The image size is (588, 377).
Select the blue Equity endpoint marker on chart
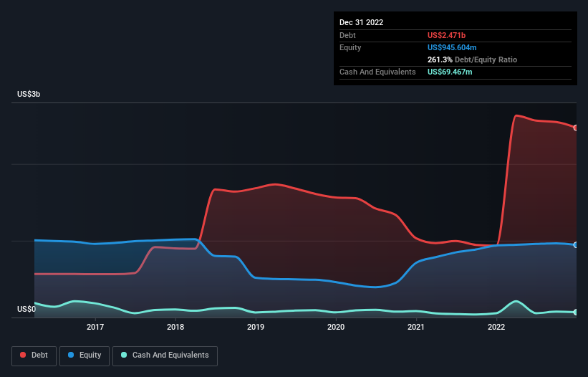[x=576, y=245]
